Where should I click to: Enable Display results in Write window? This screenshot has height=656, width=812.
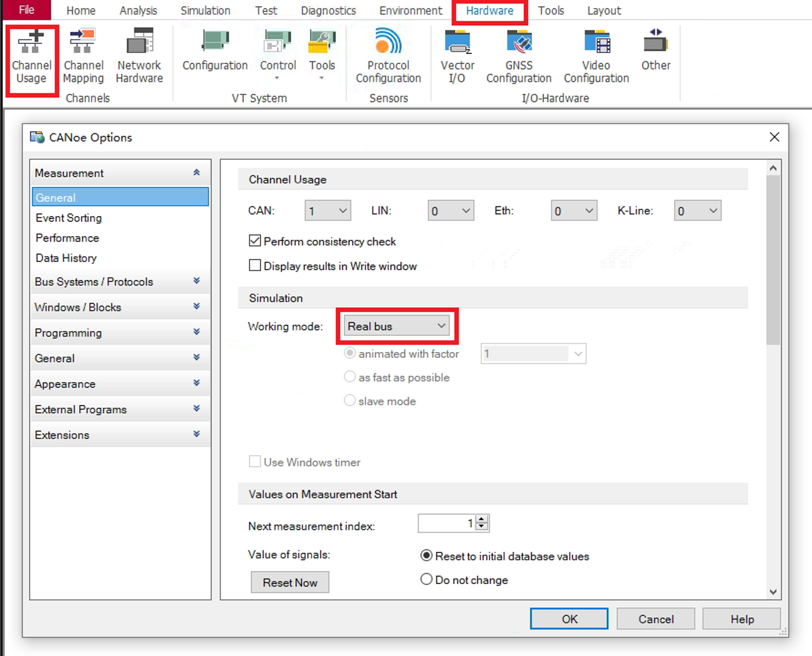tap(255, 265)
